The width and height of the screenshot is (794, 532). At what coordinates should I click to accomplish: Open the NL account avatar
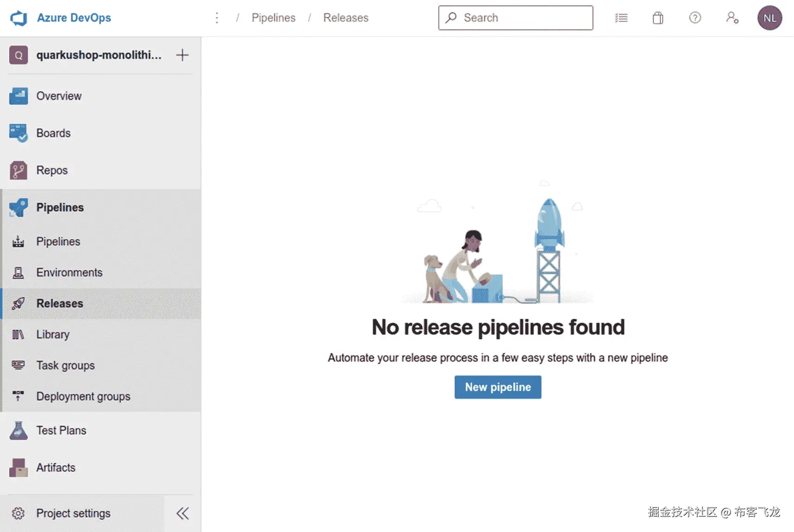tap(769, 18)
